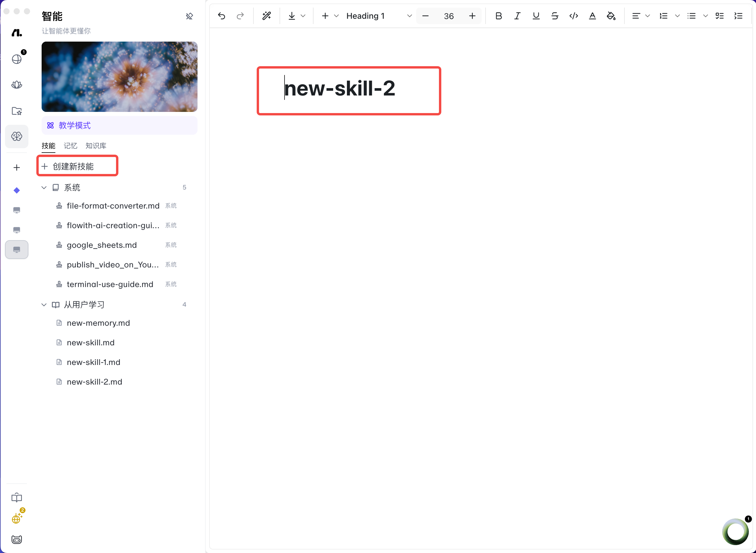Image resolution: width=756 pixels, height=553 pixels.
Task: Toggle bold formatting
Action: tap(498, 16)
